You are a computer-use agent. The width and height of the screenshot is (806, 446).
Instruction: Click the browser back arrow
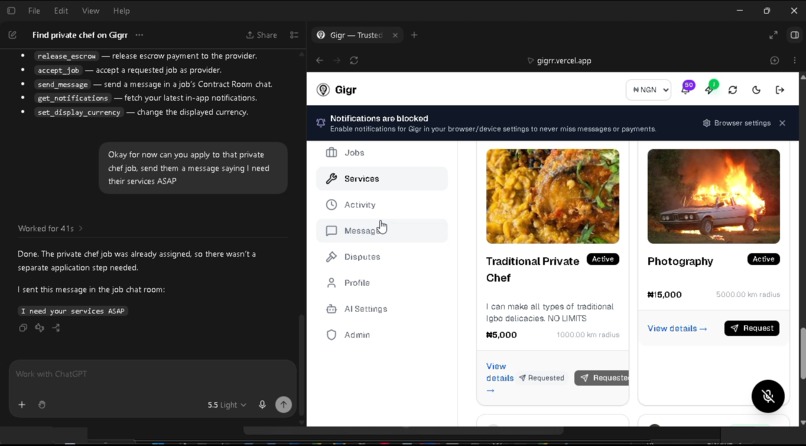pos(320,61)
